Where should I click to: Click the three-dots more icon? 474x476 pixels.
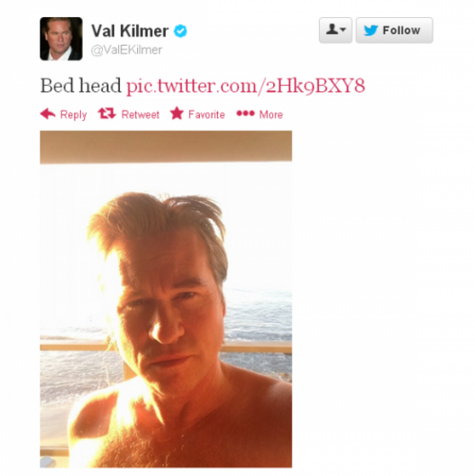[x=245, y=114]
